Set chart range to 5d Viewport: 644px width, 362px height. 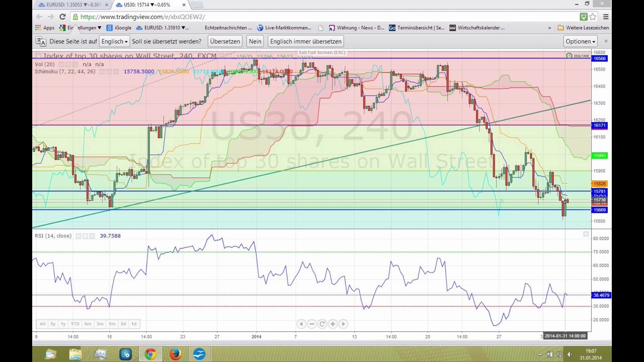pyautogui.click(x=123, y=324)
